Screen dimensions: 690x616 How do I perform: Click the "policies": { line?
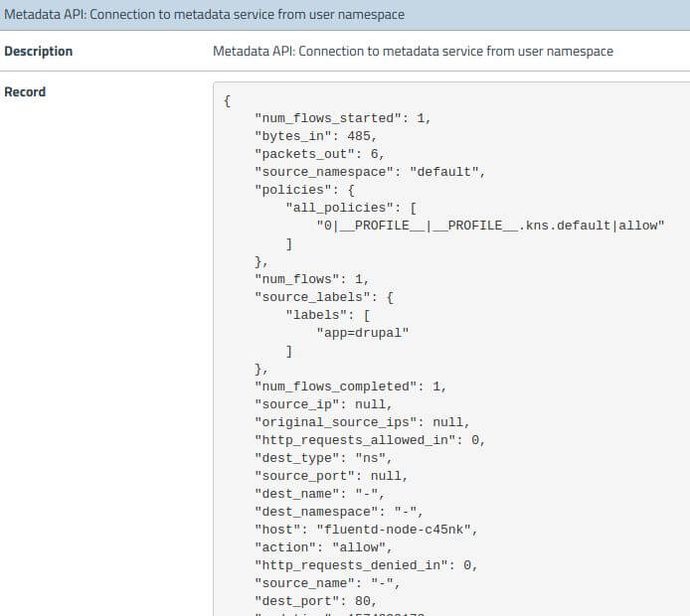tap(304, 190)
